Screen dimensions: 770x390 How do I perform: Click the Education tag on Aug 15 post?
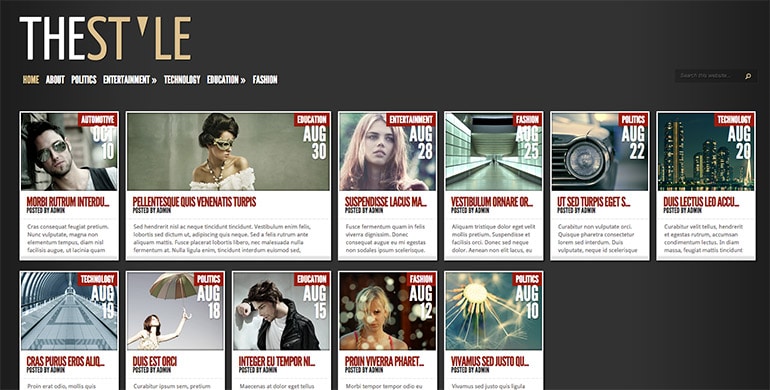click(312, 279)
